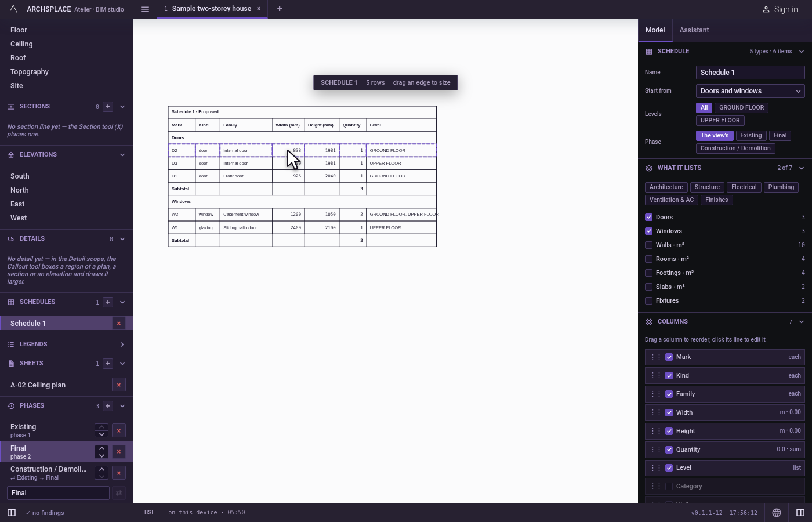Uncheck the Quantity column checkbox

click(669, 449)
